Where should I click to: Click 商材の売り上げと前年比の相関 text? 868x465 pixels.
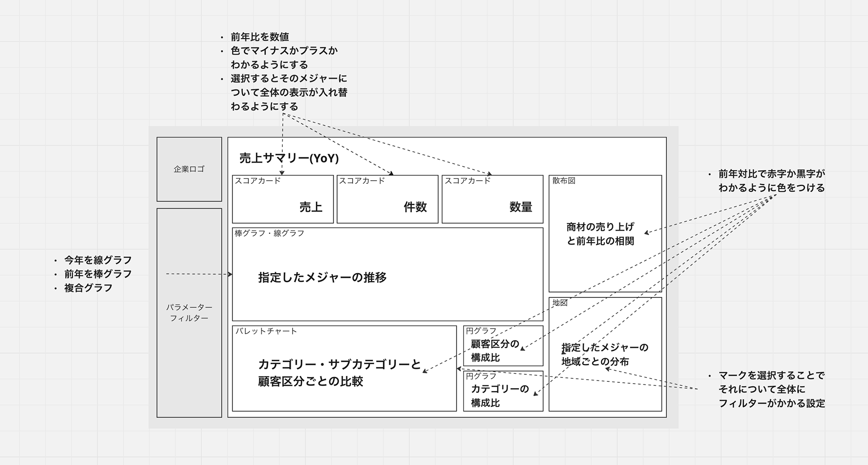600,233
